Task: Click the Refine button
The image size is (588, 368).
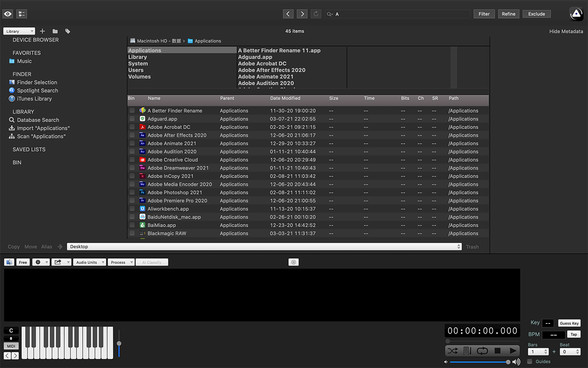Action: (x=509, y=14)
